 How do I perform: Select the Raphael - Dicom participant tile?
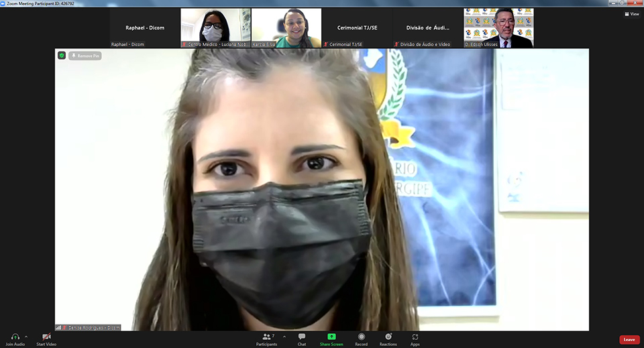click(145, 28)
